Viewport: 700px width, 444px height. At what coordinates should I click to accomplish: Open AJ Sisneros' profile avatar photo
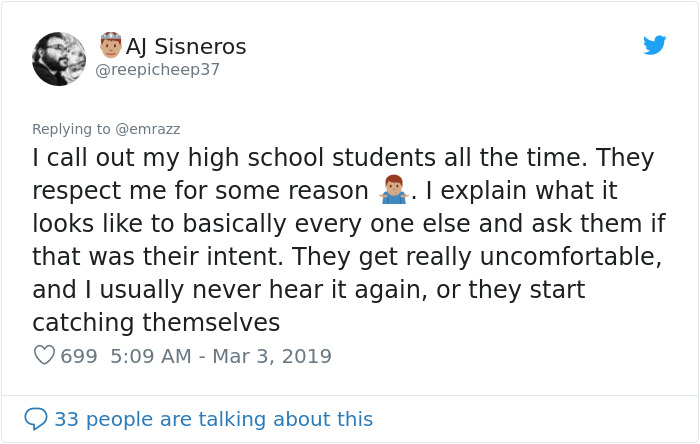click(x=59, y=59)
